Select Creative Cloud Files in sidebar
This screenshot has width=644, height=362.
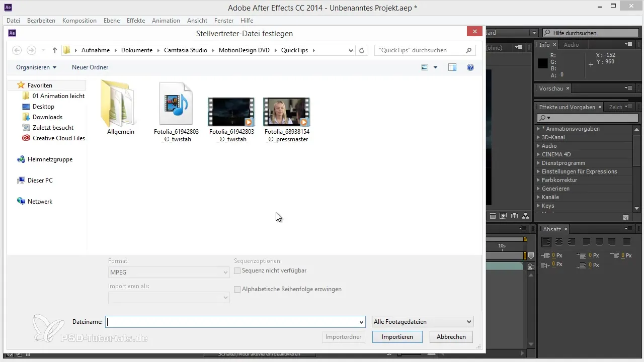59,138
